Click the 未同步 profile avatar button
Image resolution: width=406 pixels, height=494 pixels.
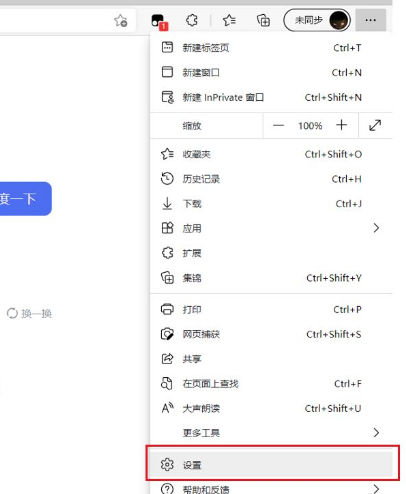pyautogui.click(x=317, y=20)
